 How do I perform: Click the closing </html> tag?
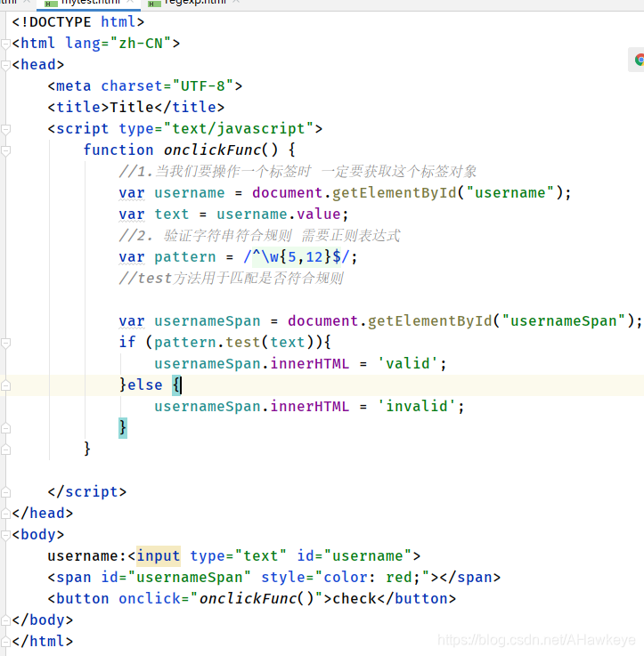tap(43, 642)
